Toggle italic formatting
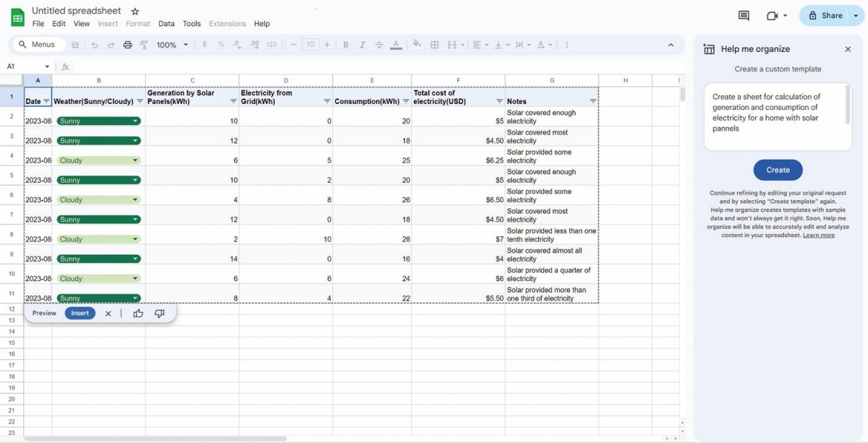 pyautogui.click(x=362, y=45)
